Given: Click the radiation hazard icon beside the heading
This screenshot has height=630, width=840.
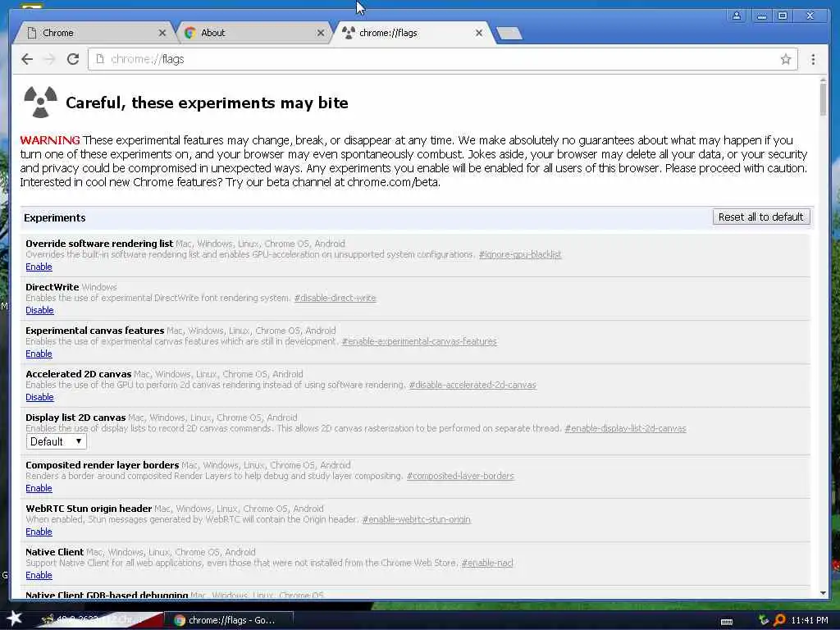Looking at the screenshot, I should (x=40, y=102).
